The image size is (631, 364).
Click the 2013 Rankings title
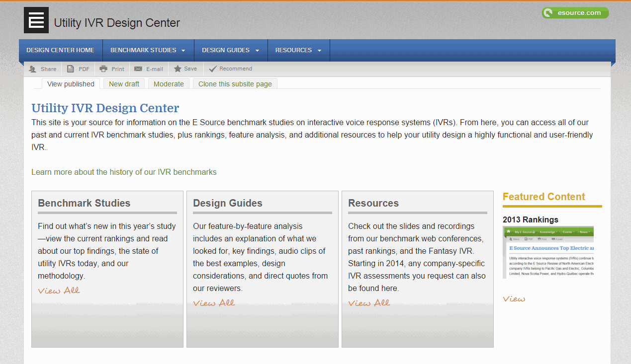pyautogui.click(x=531, y=219)
